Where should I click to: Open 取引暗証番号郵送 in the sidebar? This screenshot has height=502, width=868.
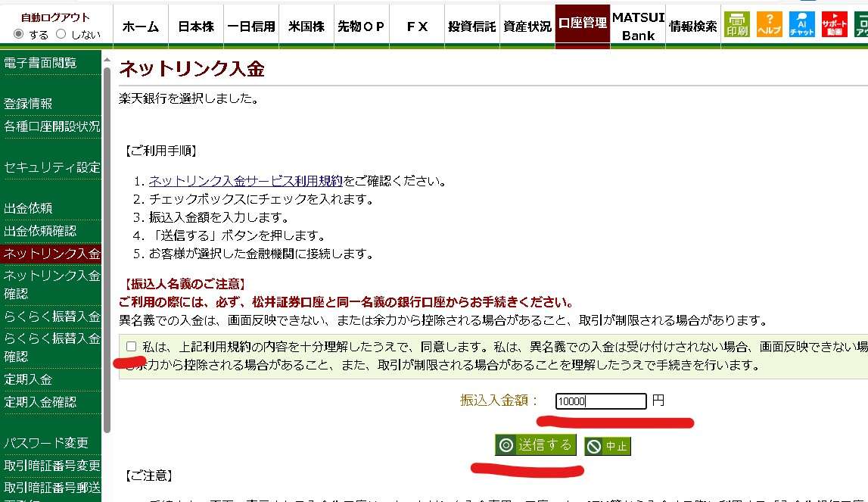pos(51,488)
